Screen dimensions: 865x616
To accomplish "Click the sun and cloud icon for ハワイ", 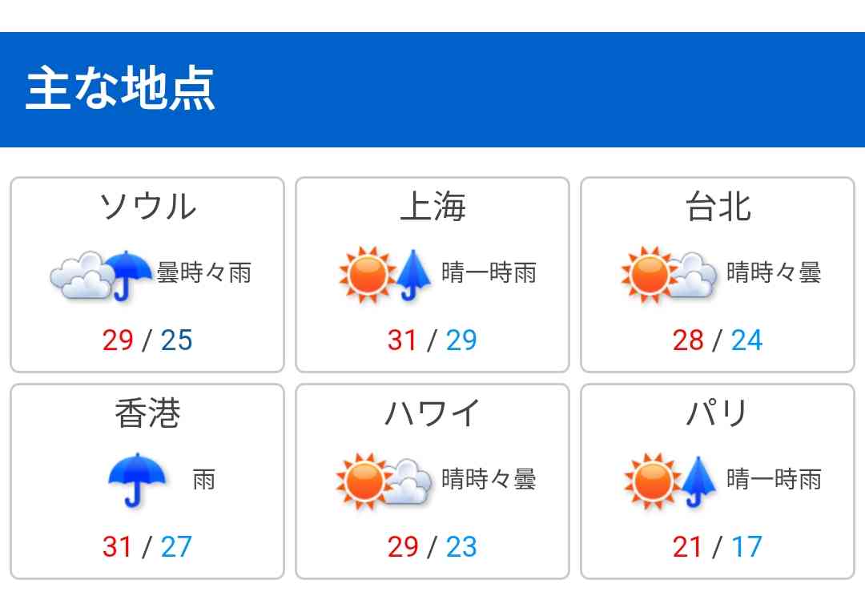I will pyautogui.click(x=384, y=481).
